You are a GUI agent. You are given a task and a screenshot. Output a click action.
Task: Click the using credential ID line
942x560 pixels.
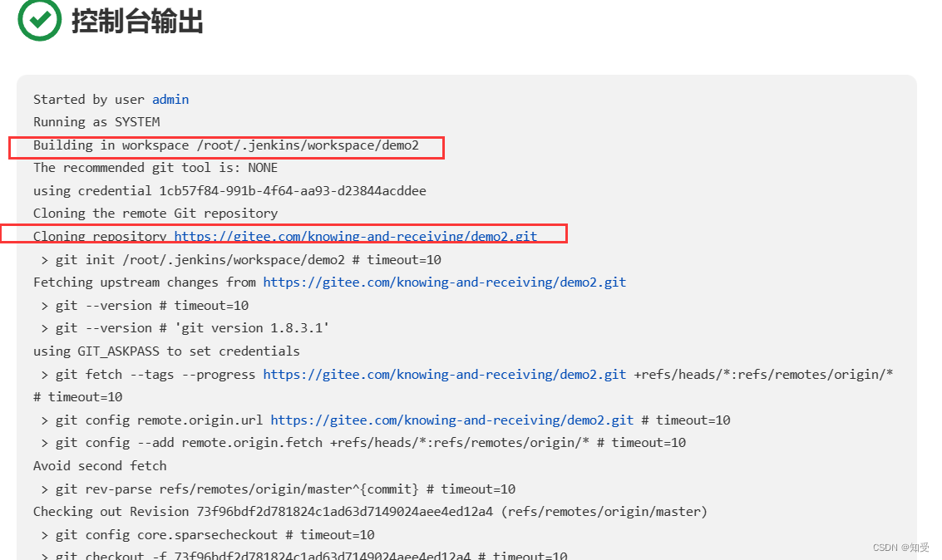tap(229, 191)
